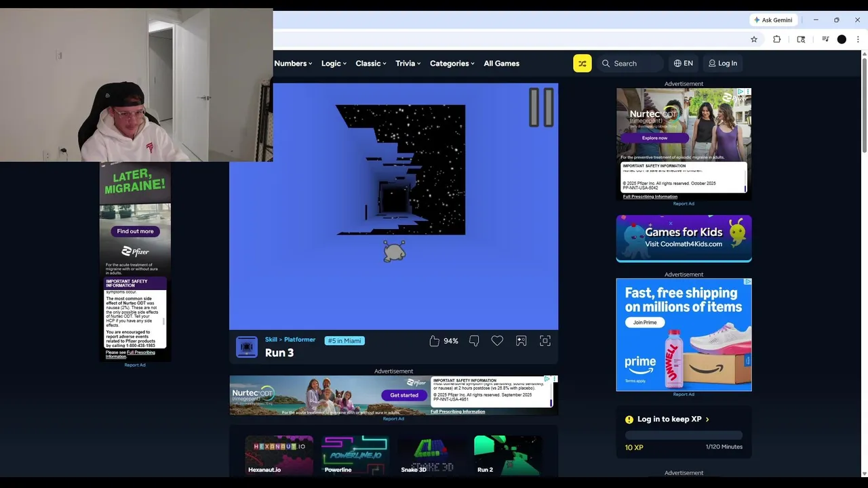The height and width of the screenshot is (488, 868).
Task: Pause the Run 3 game
Action: coord(541,107)
